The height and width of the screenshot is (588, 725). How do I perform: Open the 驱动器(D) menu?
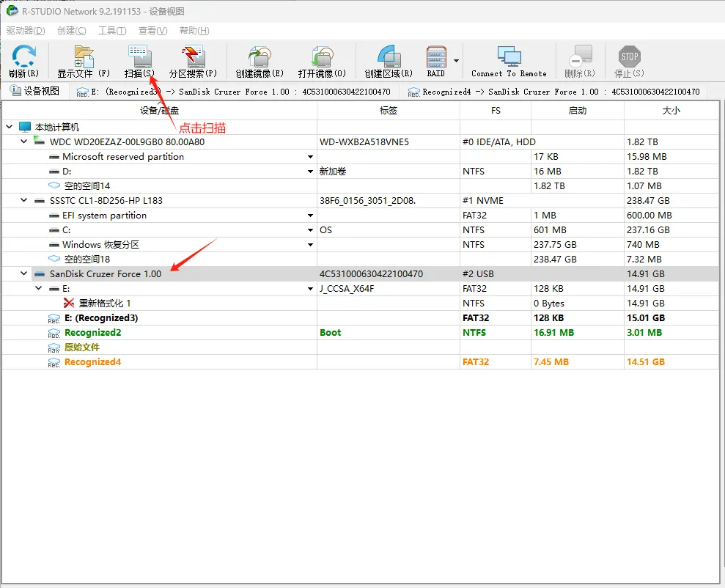pos(26,31)
